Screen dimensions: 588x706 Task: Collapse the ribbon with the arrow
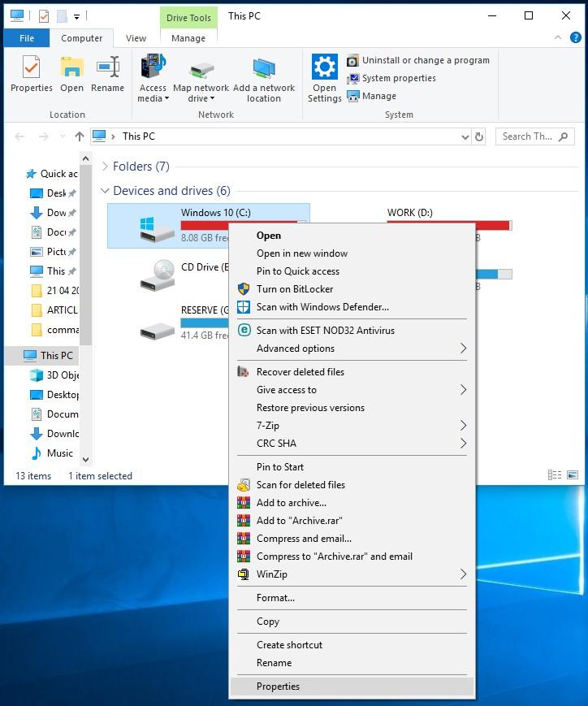(558, 37)
